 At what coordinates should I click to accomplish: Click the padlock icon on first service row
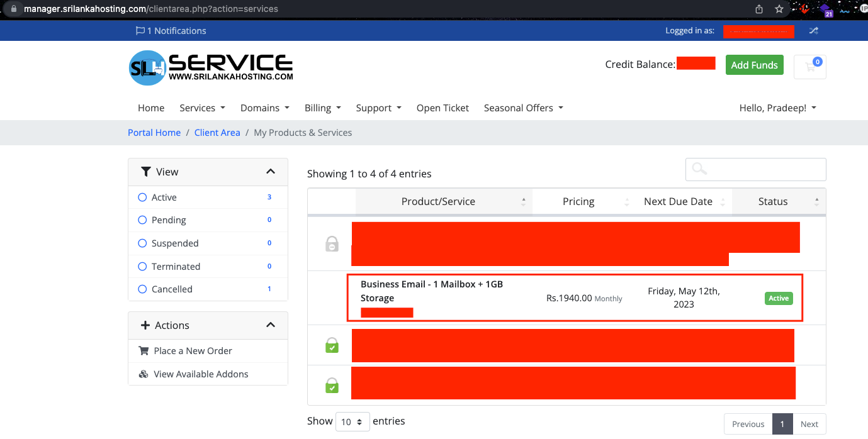pos(330,244)
